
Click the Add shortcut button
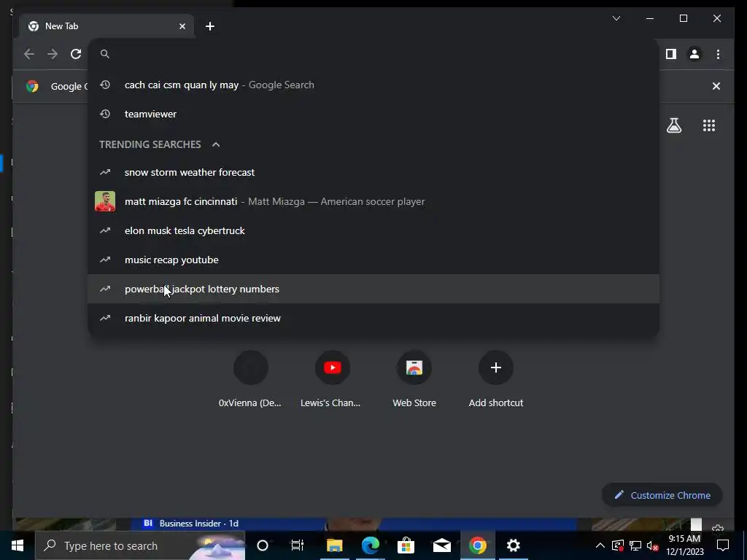[x=496, y=379]
